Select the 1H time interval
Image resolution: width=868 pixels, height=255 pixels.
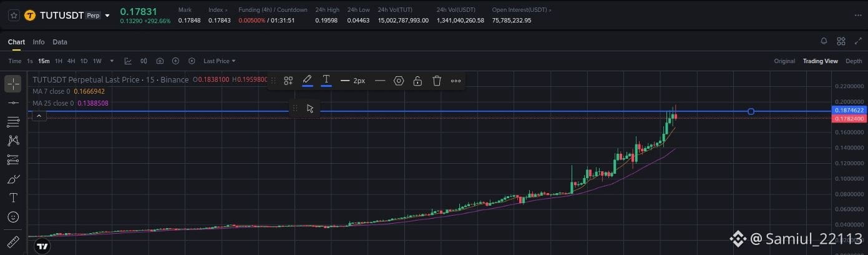click(x=59, y=61)
